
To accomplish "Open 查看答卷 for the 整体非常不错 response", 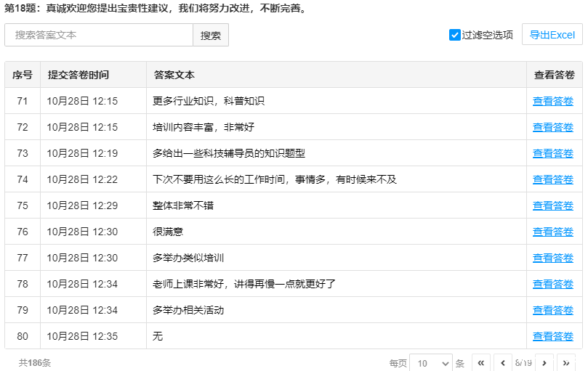I will pos(552,205).
